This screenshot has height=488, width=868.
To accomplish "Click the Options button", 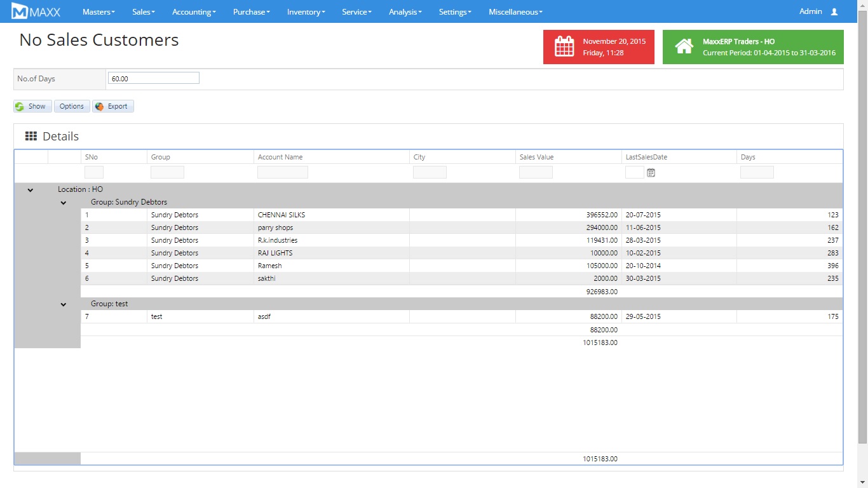I will [71, 106].
